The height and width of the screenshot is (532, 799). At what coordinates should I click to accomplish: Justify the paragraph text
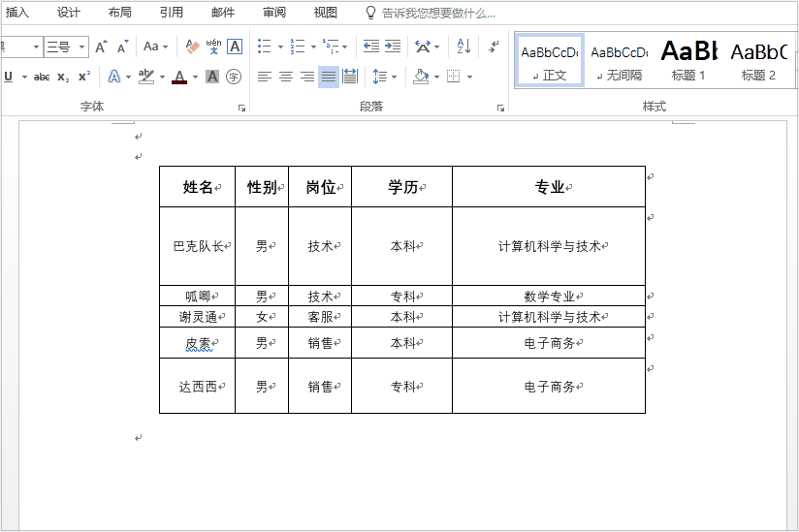point(329,77)
